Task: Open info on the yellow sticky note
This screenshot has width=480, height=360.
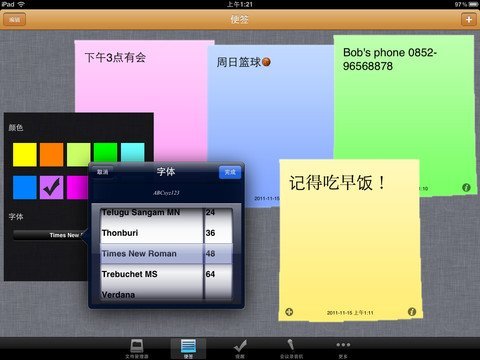Action: pyautogui.click(x=412, y=312)
